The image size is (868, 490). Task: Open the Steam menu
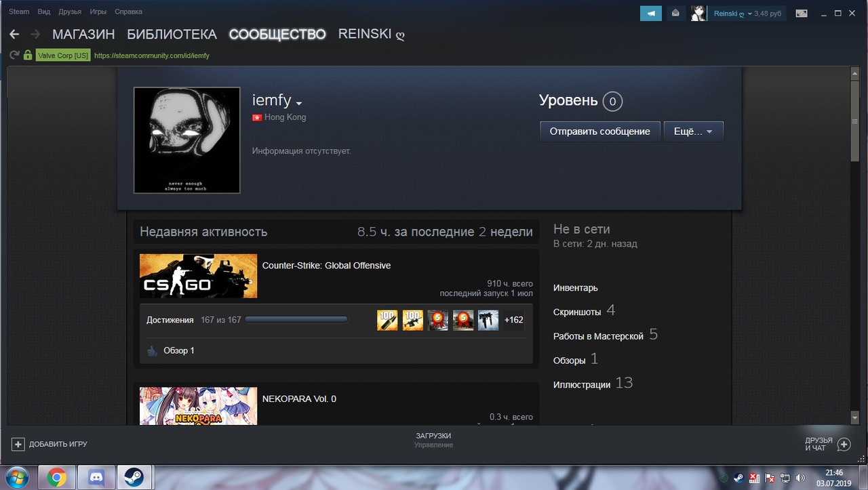click(19, 12)
